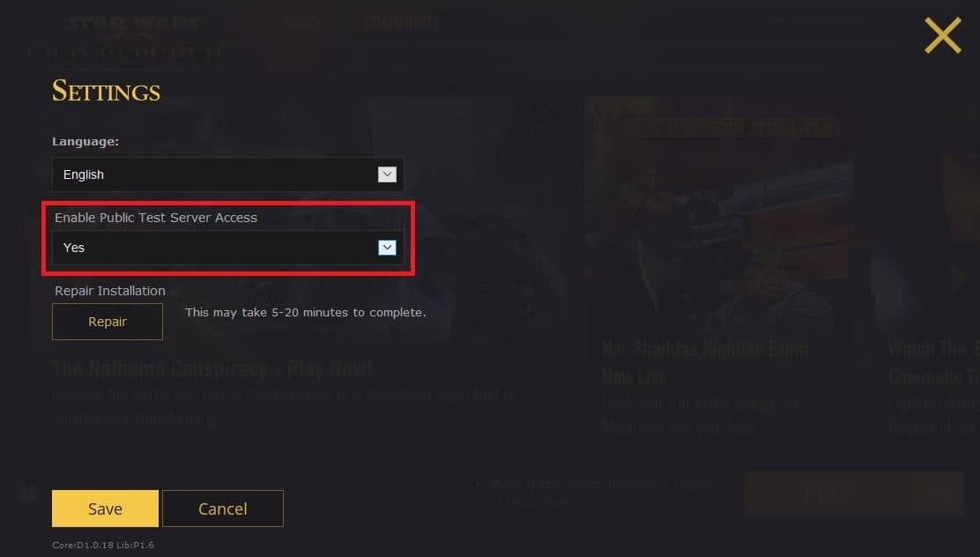Open the Language dropdown arrow

(x=387, y=175)
